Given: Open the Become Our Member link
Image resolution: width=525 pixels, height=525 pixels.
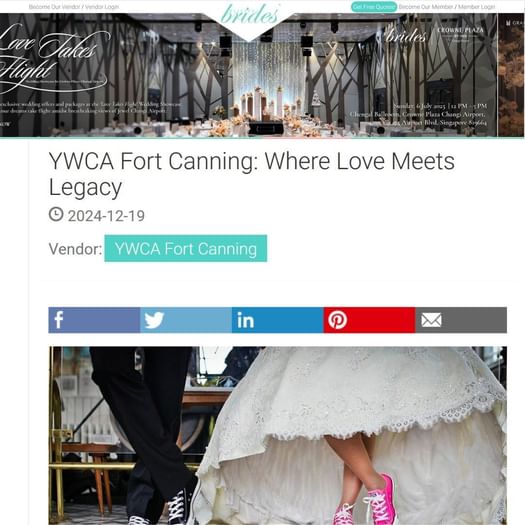Looking at the screenshot, I should tap(426, 7).
